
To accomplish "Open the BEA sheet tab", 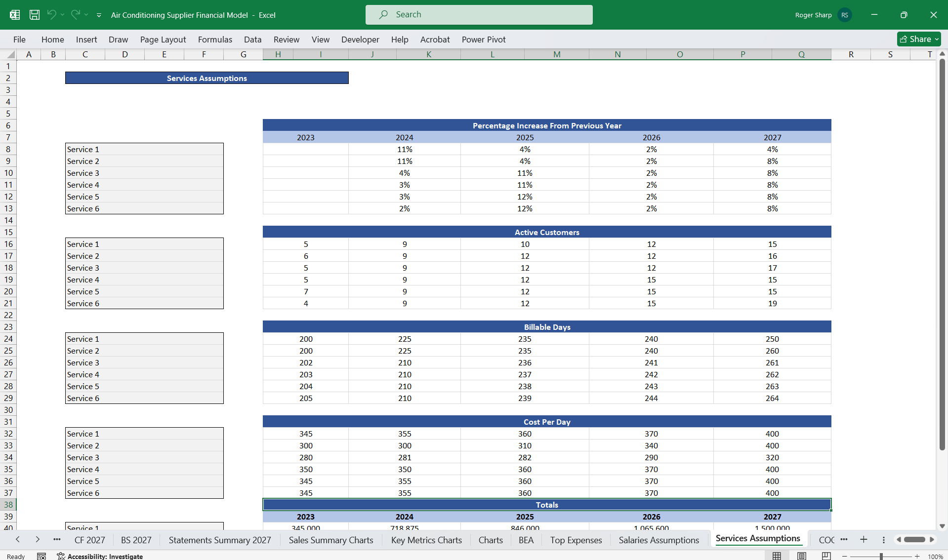I will coord(526,540).
